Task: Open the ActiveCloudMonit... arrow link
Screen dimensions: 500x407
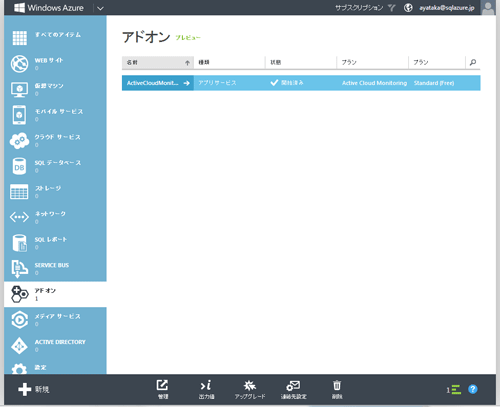Action: tap(187, 83)
